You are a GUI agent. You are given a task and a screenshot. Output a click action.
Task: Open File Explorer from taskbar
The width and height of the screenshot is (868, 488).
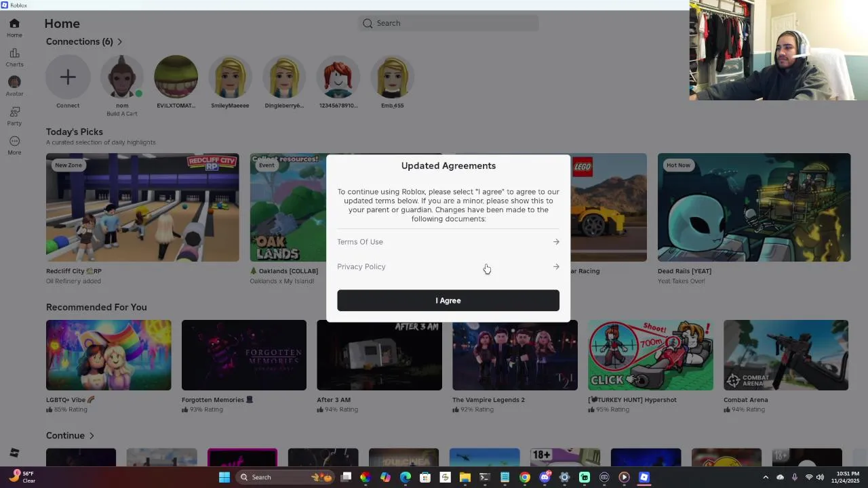click(x=465, y=477)
